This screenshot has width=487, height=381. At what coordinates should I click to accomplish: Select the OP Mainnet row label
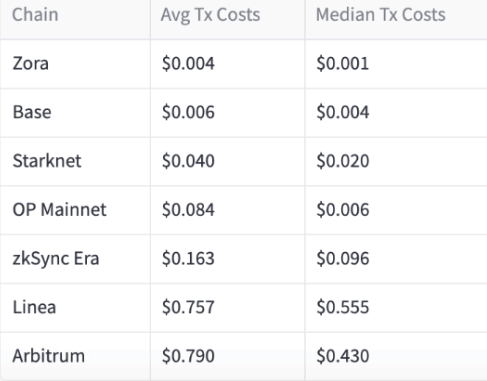tap(60, 209)
